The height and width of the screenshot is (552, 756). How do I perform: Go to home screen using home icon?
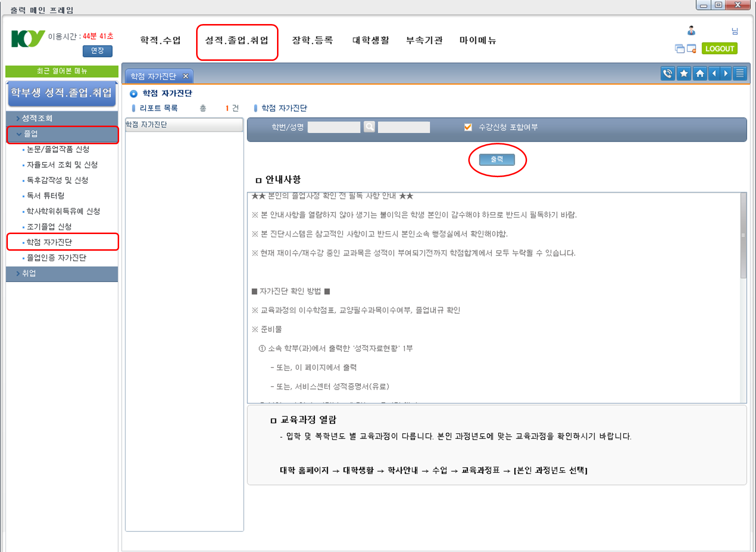click(x=700, y=74)
